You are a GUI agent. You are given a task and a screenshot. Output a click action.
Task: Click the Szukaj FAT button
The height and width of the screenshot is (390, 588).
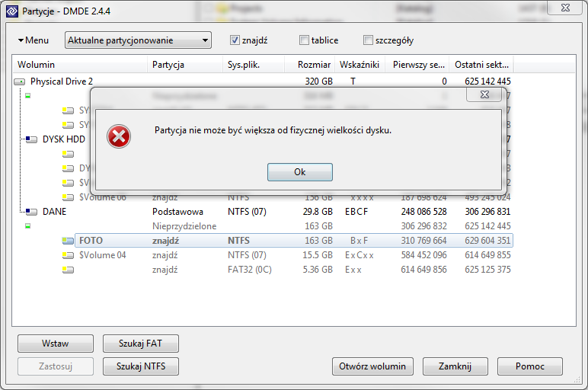141,344
